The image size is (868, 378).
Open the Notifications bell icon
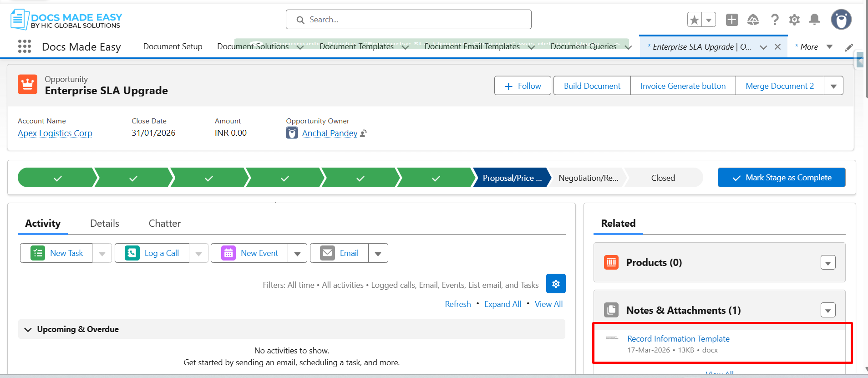point(814,20)
